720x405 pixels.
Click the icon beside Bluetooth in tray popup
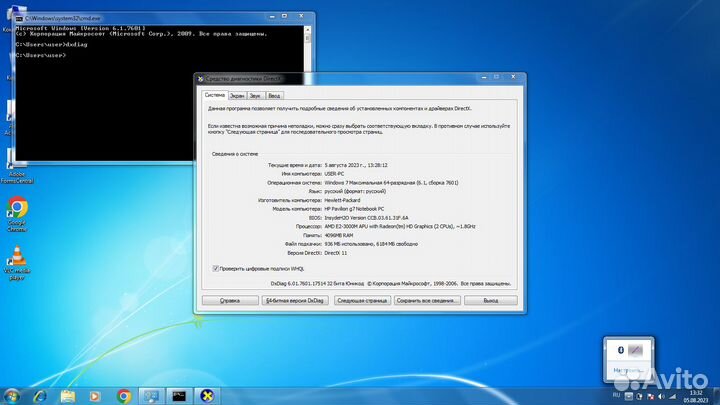point(636,350)
